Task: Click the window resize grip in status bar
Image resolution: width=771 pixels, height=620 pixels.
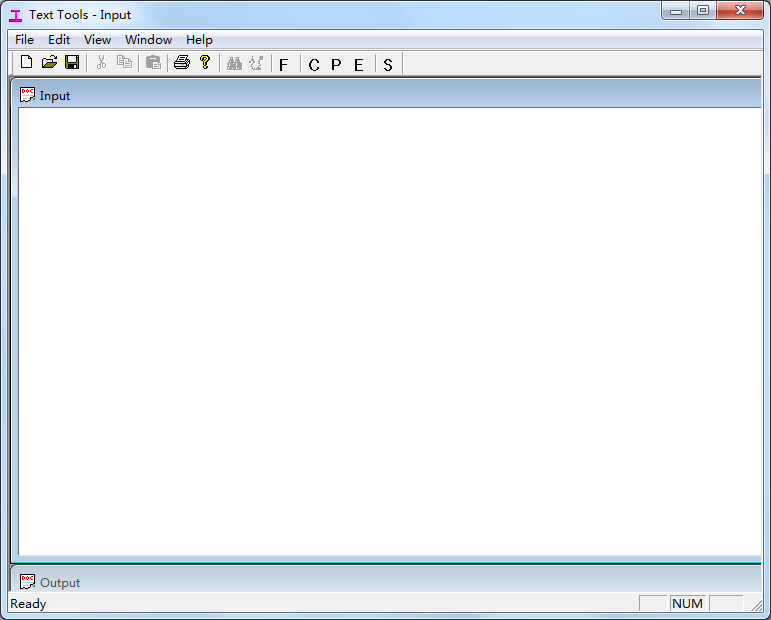Action: [x=757, y=605]
